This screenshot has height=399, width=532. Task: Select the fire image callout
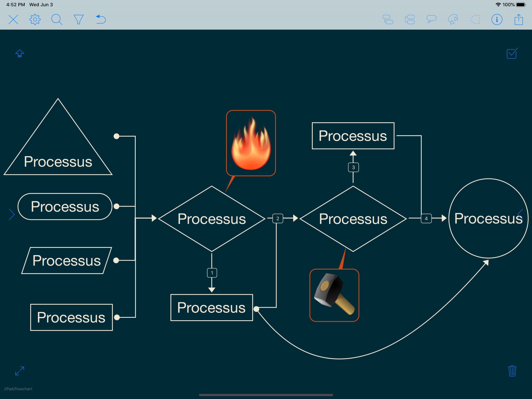[251, 143]
